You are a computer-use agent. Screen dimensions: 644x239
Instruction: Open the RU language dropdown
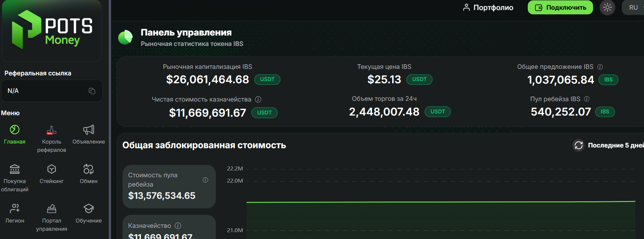coord(634,8)
